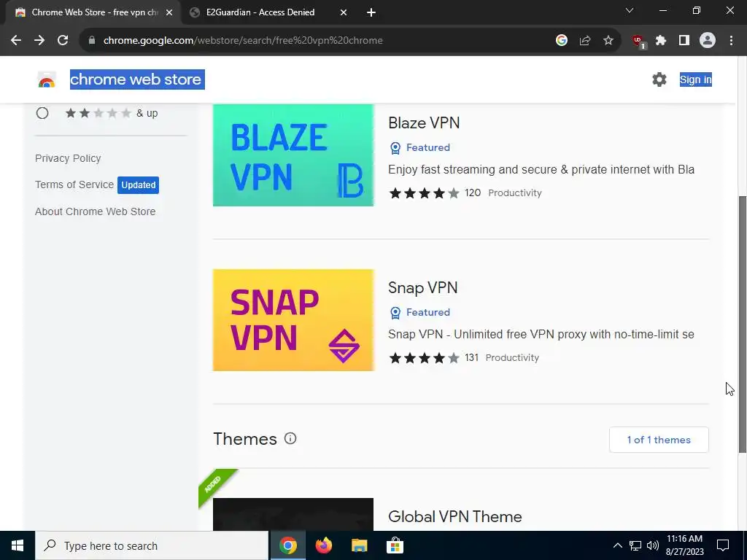Launch Firefox from the taskbar

point(323,545)
